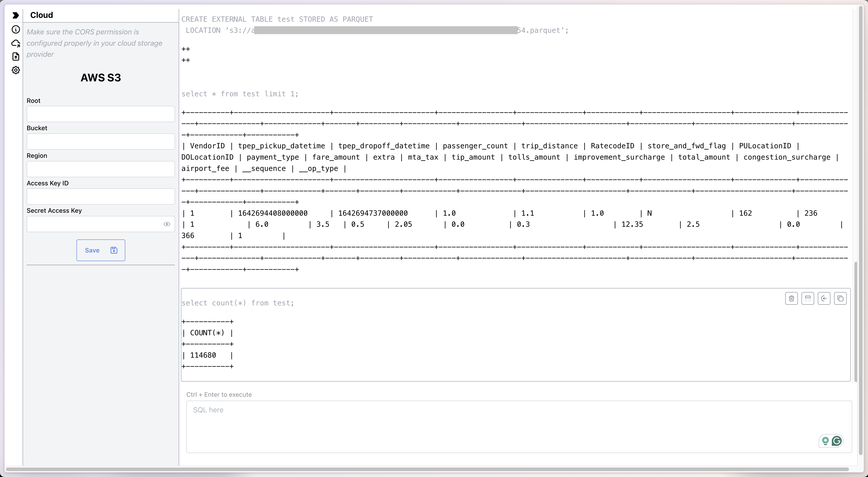Collapse the sidebar with the chevron arrow
The image size is (868, 477).
16,15
